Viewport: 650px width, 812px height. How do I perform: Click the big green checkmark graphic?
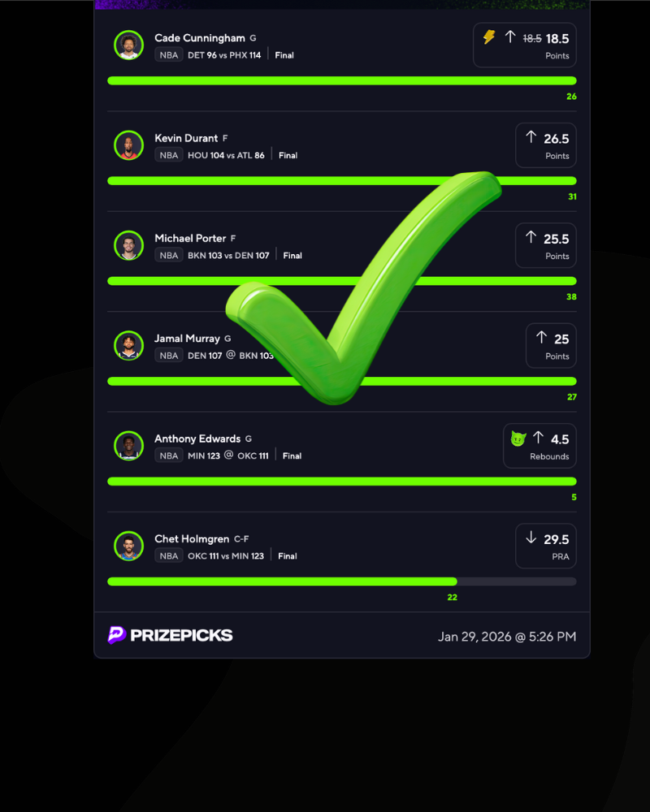click(363, 287)
